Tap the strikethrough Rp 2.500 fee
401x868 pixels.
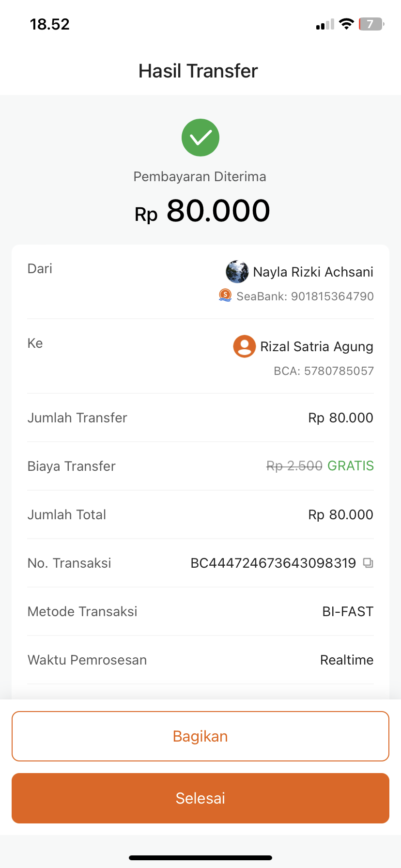click(x=294, y=466)
